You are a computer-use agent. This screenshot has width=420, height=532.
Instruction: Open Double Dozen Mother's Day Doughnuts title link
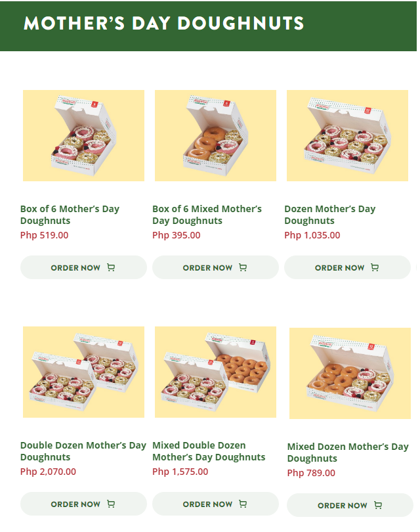click(83, 451)
